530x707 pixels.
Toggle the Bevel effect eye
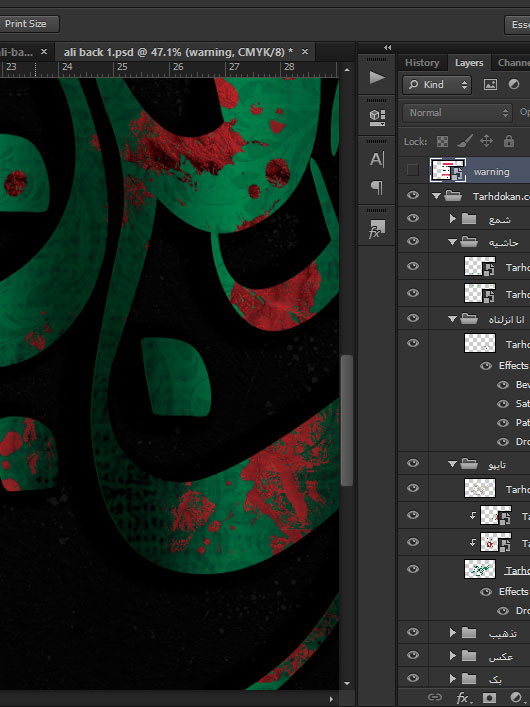point(502,385)
